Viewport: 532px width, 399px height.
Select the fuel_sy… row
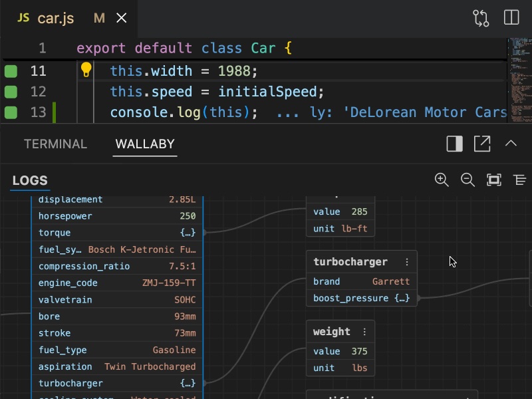pyautogui.click(x=117, y=250)
